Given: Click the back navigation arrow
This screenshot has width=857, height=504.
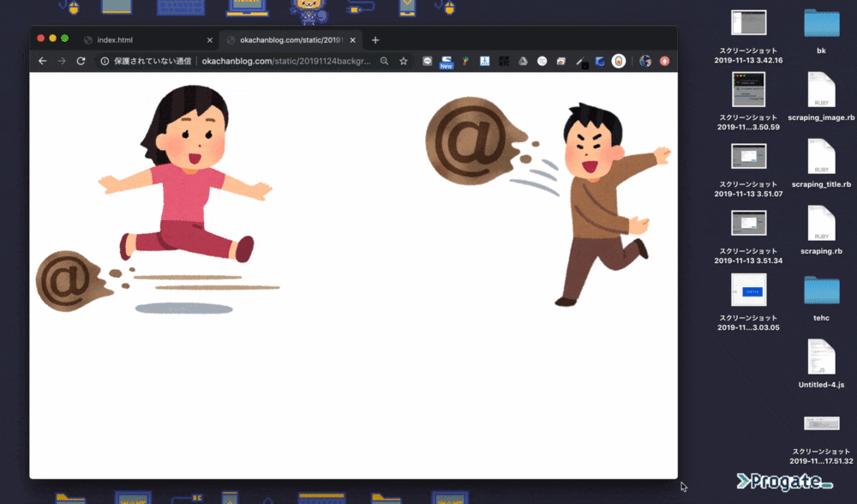Looking at the screenshot, I should pos(42,61).
